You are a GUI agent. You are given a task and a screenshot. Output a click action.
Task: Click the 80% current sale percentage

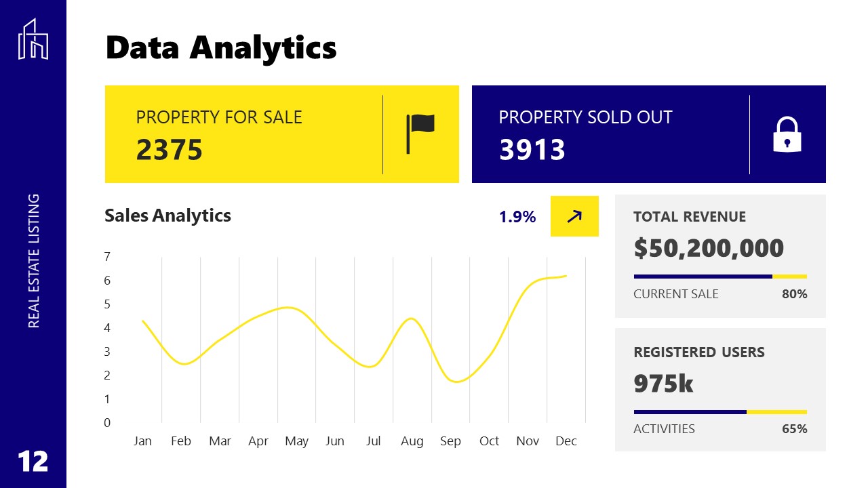[x=794, y=294]
